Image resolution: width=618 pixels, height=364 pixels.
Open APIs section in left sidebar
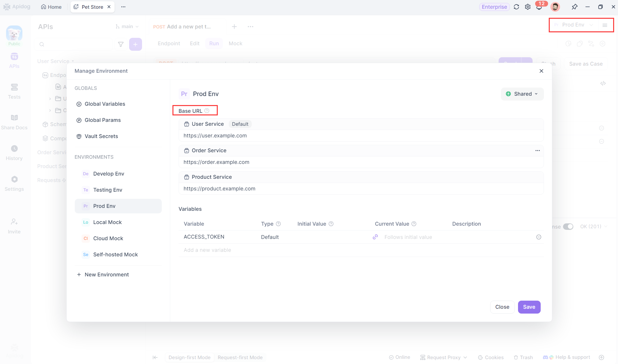coord(14,60)
